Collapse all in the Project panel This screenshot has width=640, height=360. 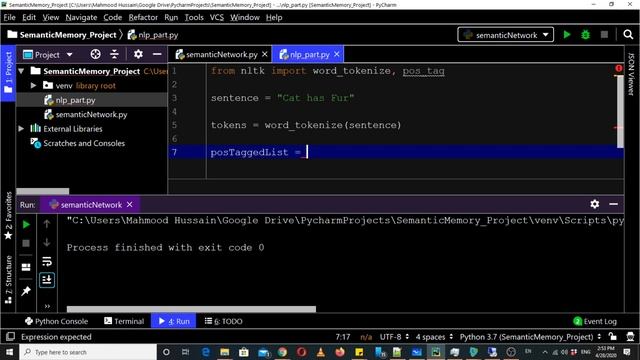[114, 54]
